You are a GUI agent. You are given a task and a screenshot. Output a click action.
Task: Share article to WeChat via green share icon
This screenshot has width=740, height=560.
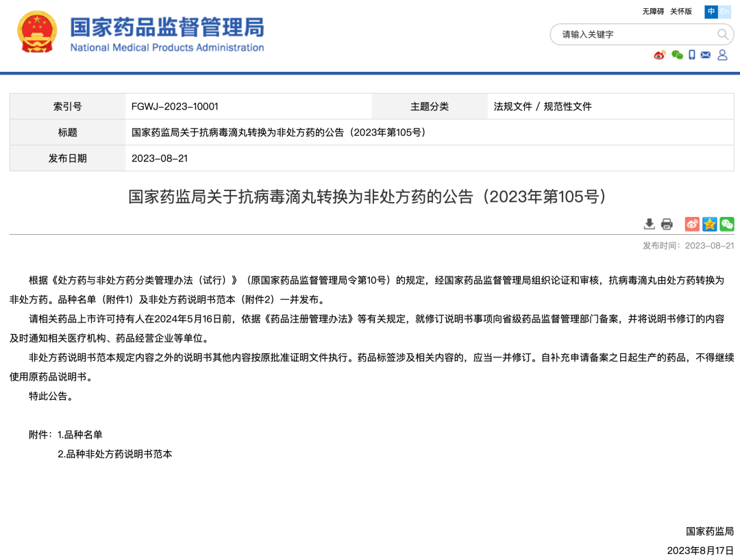[x=727, y=224]
